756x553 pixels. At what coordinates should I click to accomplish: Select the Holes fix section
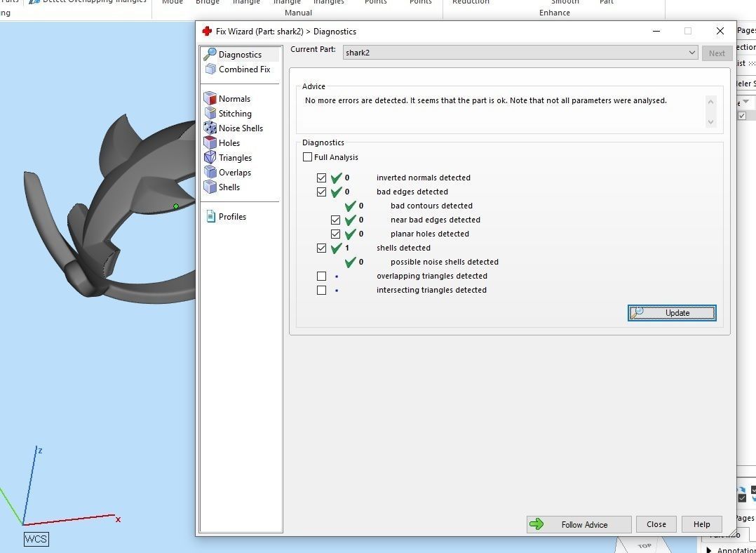pyautogui.click(x=229, y=143)
